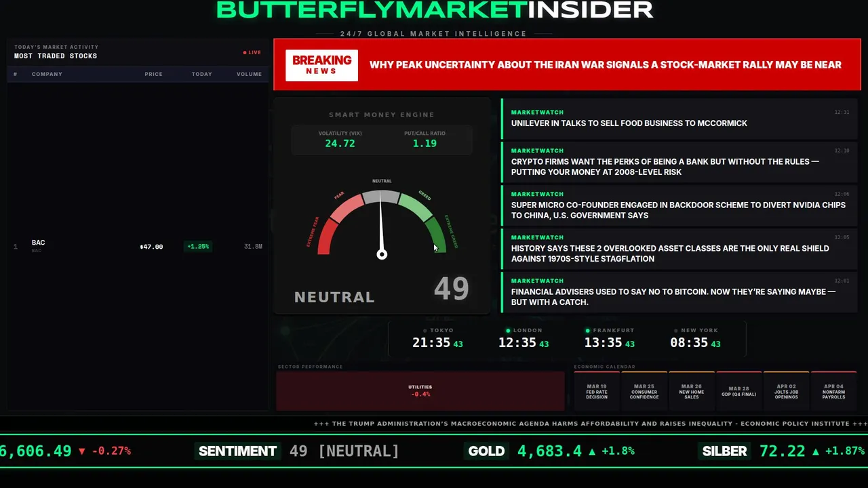Click the London market open status dot
868x488 pixels.
(509, 331)
